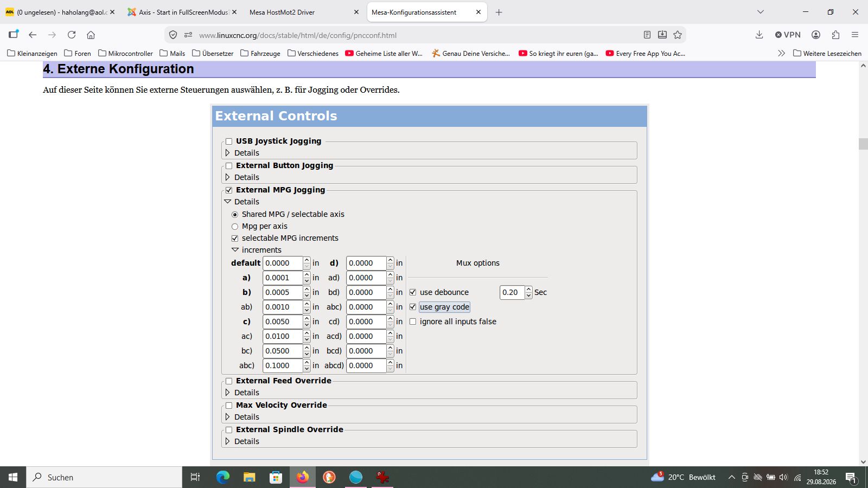Open the VPN panel
This screenshot has width=868, height=488.
click(788, 35)
